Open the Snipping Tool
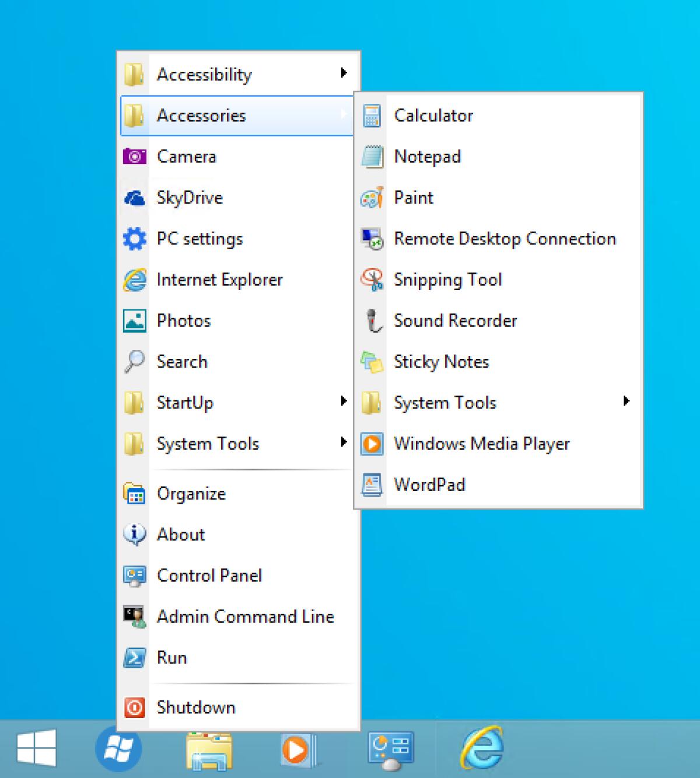This screenshot has height=778, width=700. click(x=448, y=280)
